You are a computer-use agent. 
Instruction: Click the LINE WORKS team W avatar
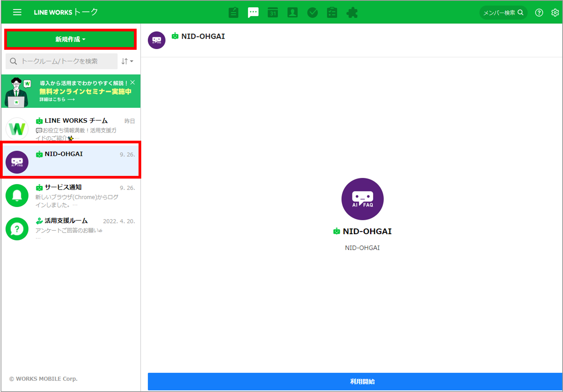point(17,129)
